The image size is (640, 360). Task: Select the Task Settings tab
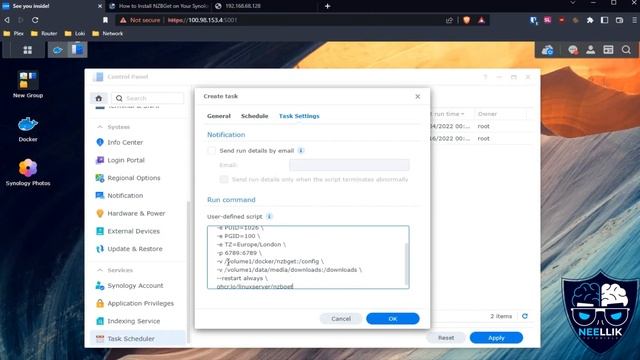[299, 116]
